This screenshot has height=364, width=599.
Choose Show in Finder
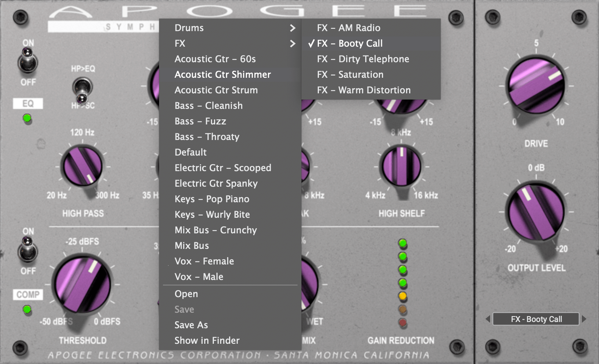[230, 341]
